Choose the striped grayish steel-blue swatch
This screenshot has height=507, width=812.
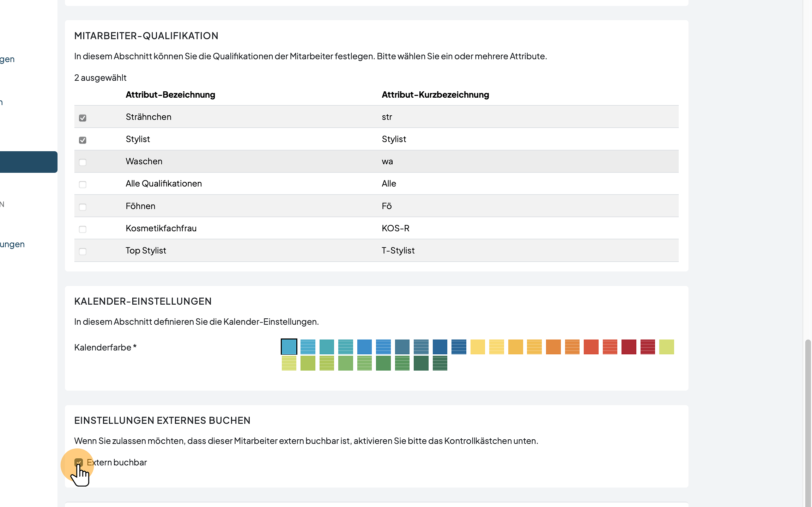tap(421, 347)
